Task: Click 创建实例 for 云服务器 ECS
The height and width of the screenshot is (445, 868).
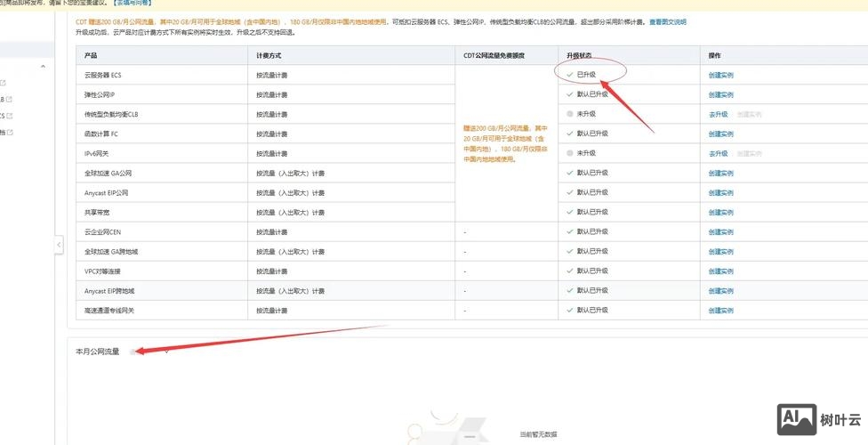Action: (720, 76)
